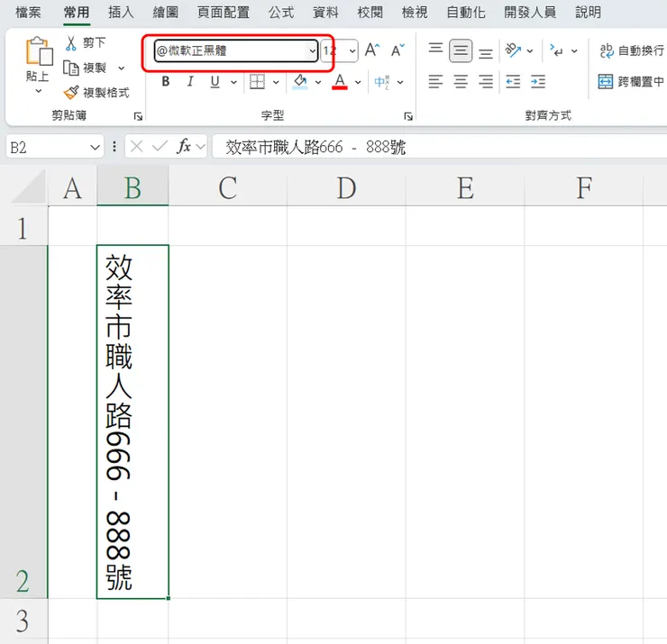667x644 pixels.
Task: Switch to the 開發人員 tab
Action: coord(530,13)
